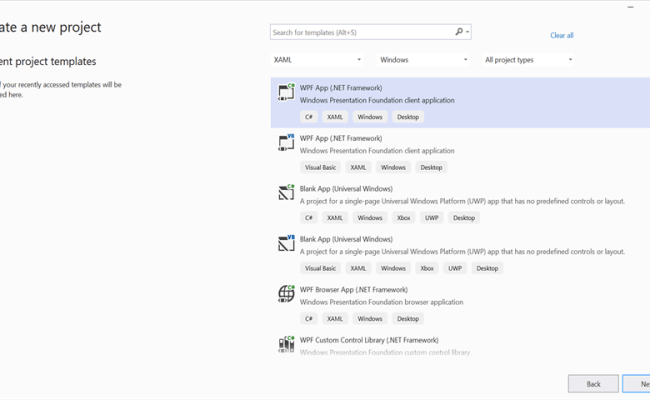Screen dimensions: 650x400
Task: Click the Windows tag under WPF Browser App
Action: pos(370,319)
